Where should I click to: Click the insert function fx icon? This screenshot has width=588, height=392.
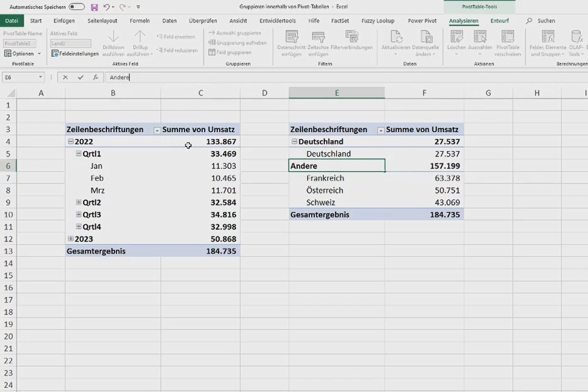click(96, 77)
